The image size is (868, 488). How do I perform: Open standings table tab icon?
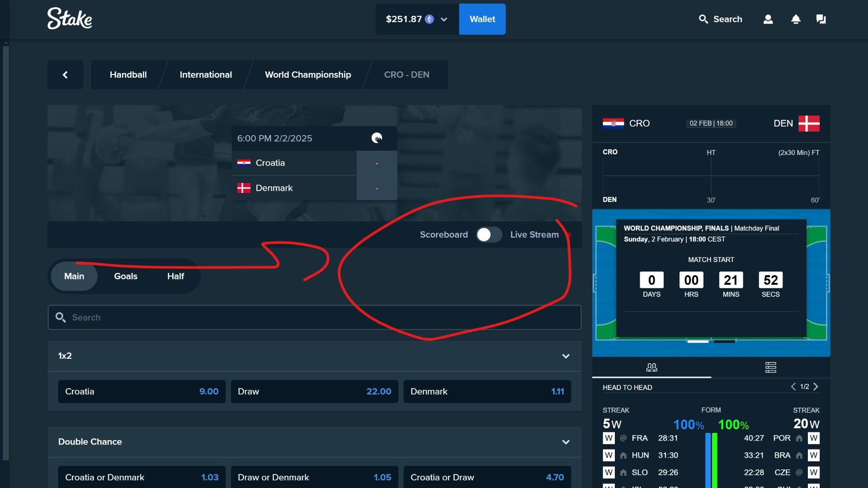(770, 367)
